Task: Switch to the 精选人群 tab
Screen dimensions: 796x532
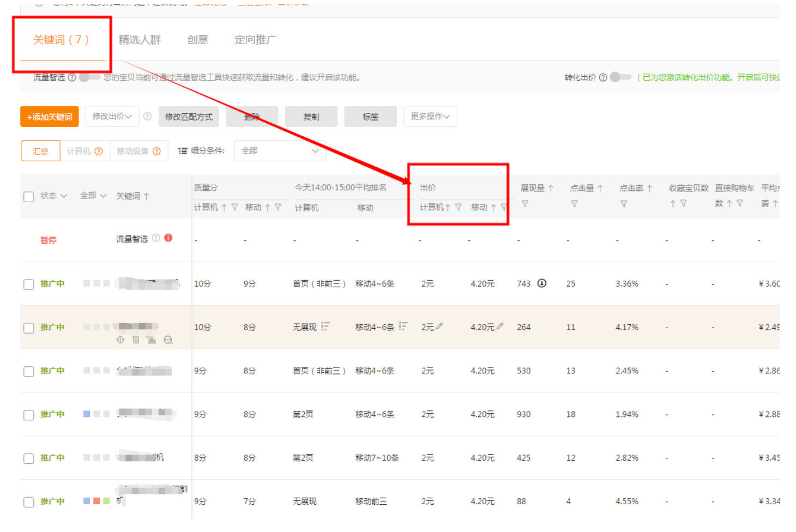Action: coord(140,40)
